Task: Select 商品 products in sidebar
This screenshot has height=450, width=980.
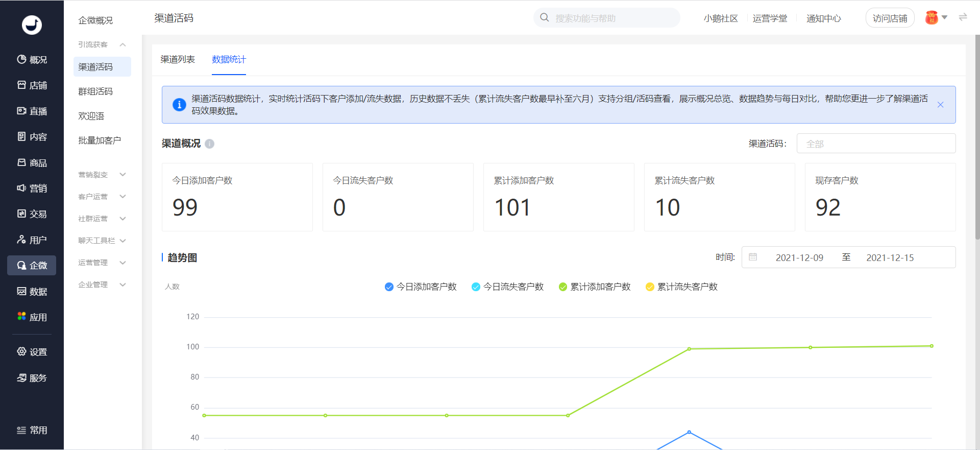Action: 32,162
